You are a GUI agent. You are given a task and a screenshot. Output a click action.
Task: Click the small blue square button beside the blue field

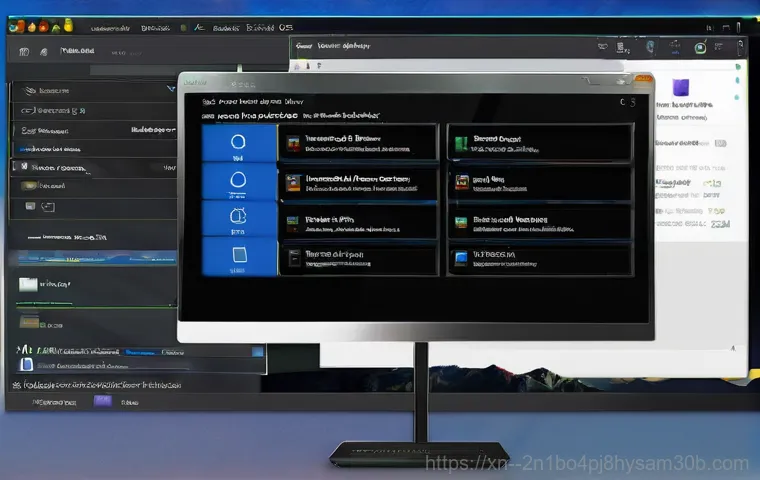click(257, 352)
